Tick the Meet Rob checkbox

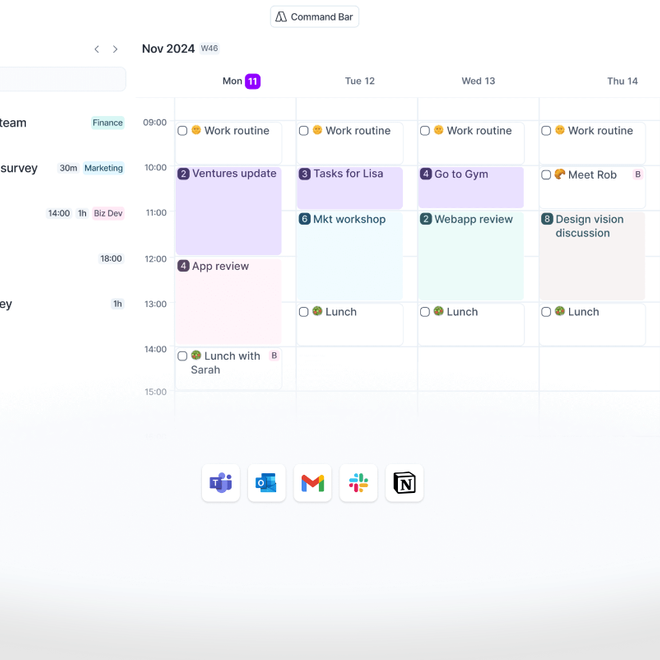pos(546,175)
